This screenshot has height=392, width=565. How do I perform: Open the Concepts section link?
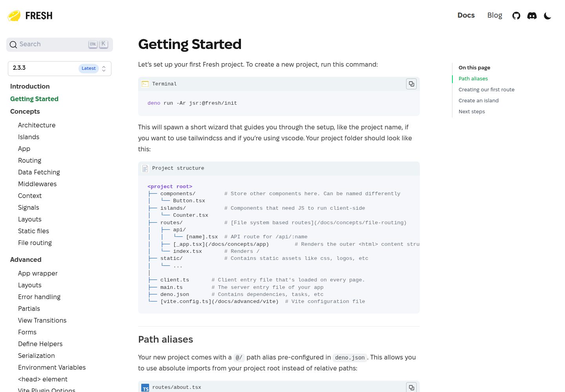[x=25, y=111]
